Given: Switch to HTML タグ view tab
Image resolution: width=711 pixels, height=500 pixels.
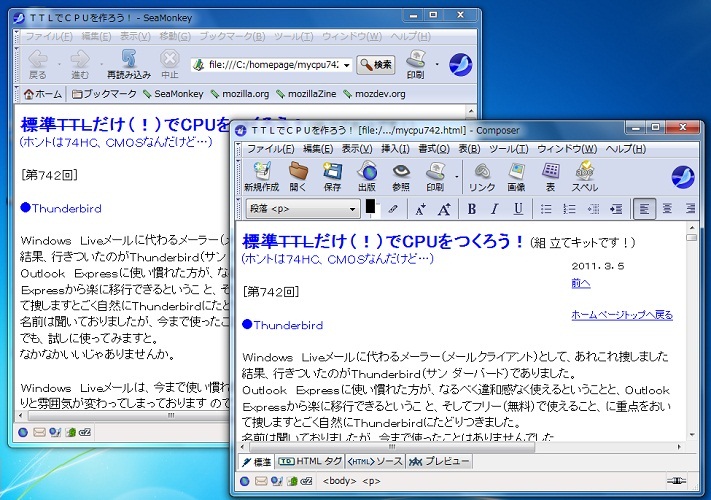Looking at the screenshot, I should (x=310, y=461).
